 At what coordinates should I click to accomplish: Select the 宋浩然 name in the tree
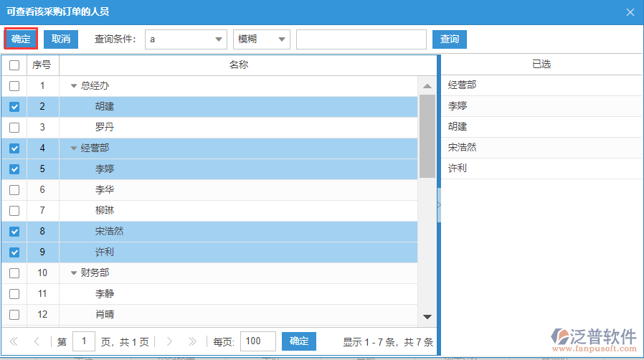pos(109,232)
